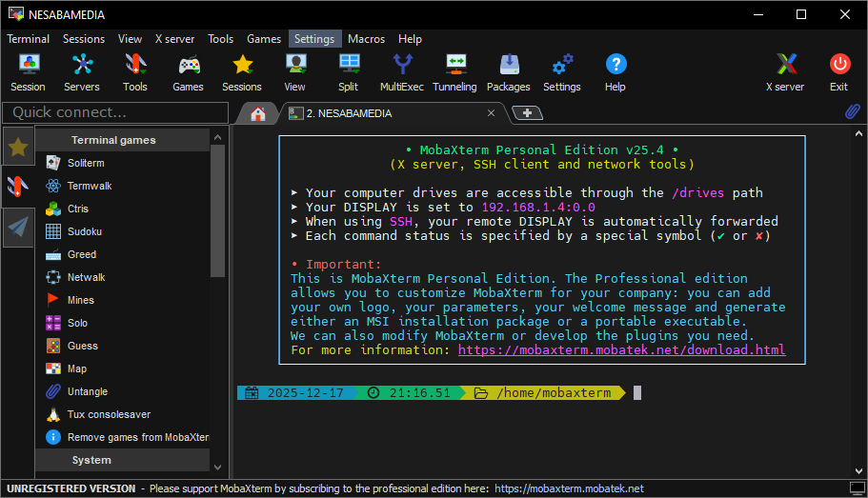Open the favorites star sidebar tab

click(18, 147)
